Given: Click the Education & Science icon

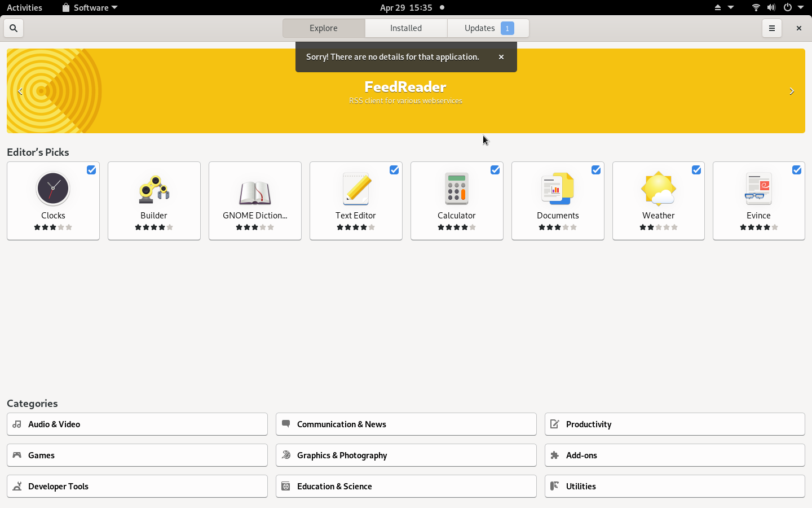Looking at the screenshot, I should point(286,486).
